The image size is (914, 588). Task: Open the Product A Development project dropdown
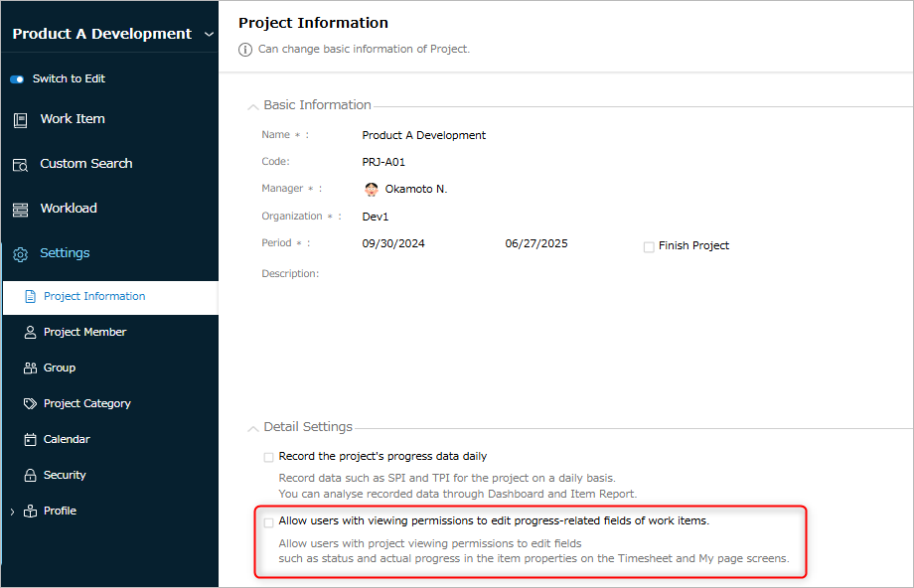pyautogui.click(x=209, y=35)
